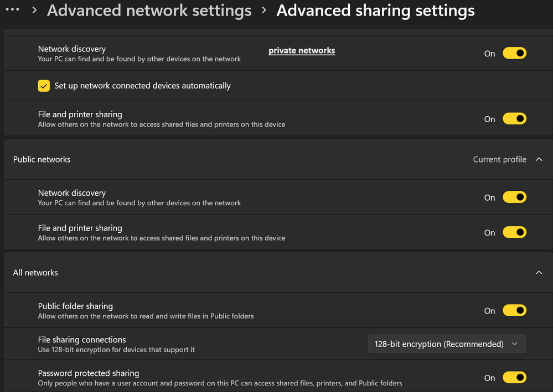Screen dimensions: 553x392
Task: Collapse the All networks section chevron
Action: pyautogui.click(x=539, y=273)
